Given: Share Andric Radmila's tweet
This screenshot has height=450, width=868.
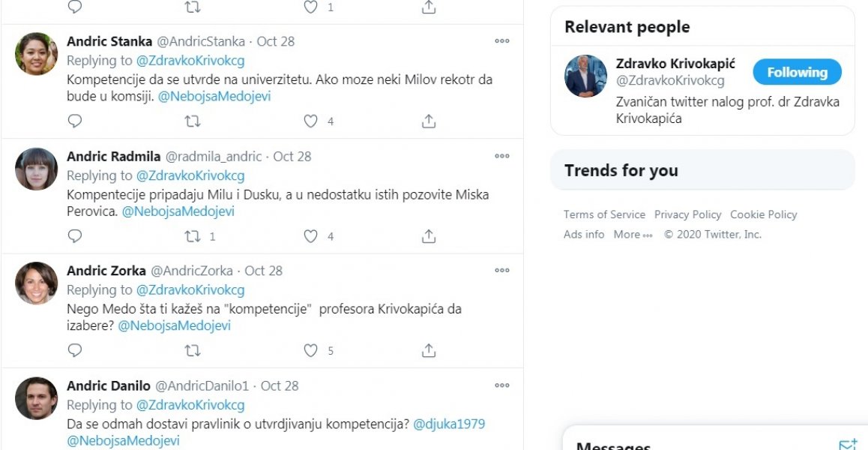Looking at the screenshot, I should [429, 236].
